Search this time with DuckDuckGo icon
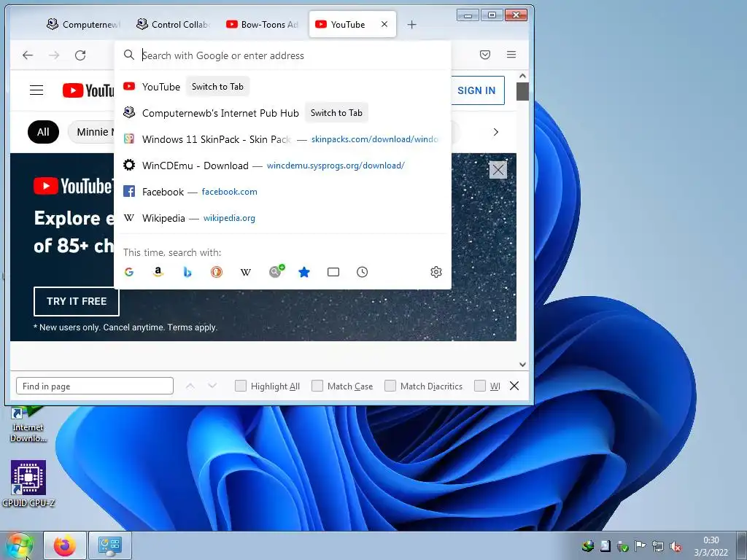 [x=216, y=272]
